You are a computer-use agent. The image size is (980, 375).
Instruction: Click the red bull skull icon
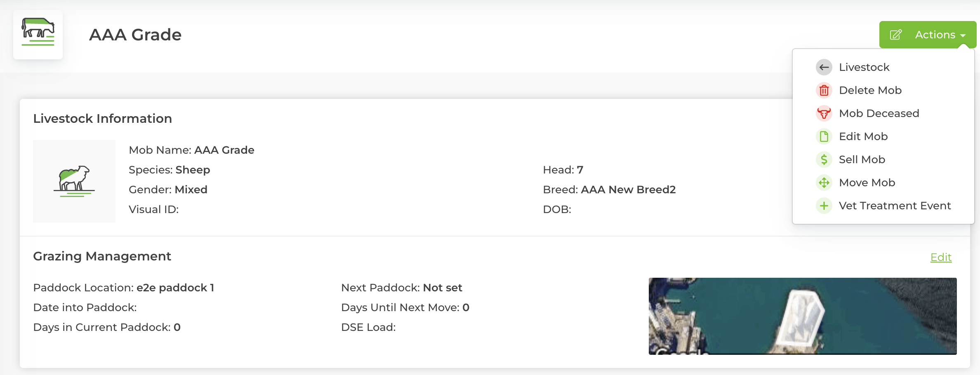pos(824,113)
